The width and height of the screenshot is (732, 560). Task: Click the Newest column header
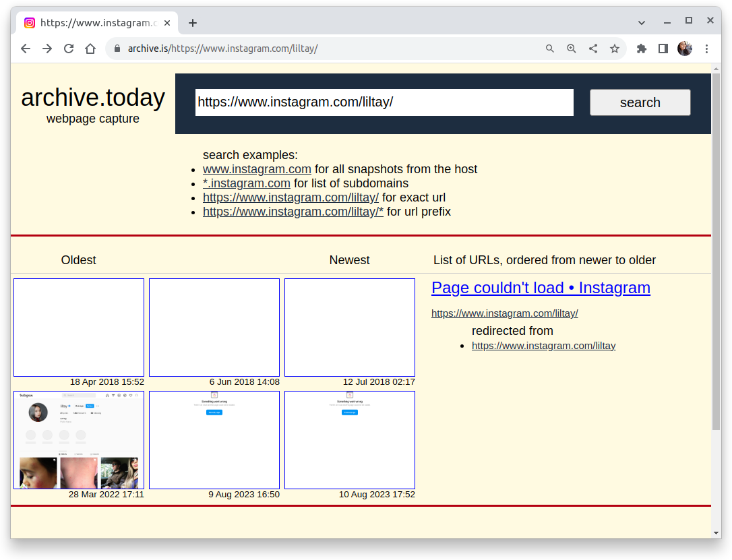coord(349,260)
